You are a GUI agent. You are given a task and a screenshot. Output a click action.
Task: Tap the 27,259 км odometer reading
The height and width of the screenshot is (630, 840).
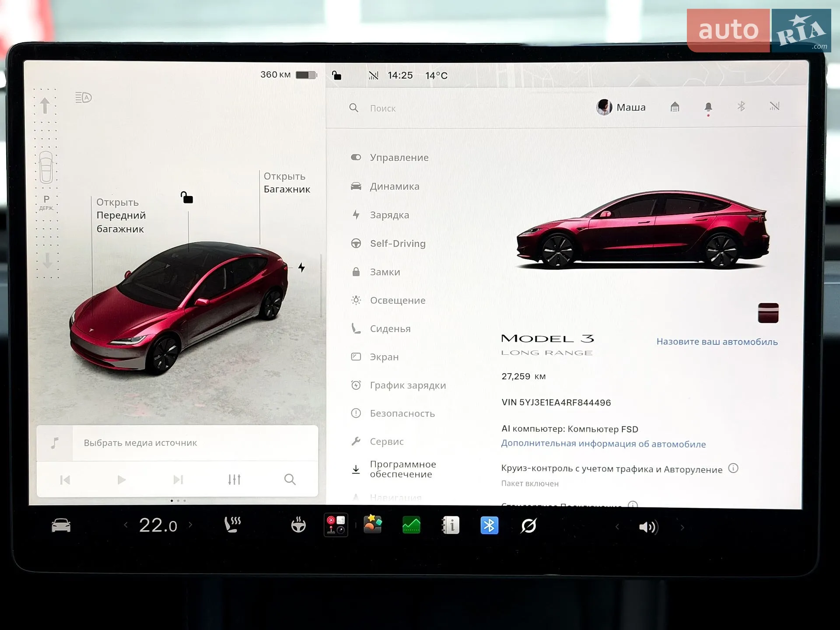click(523, 376)
